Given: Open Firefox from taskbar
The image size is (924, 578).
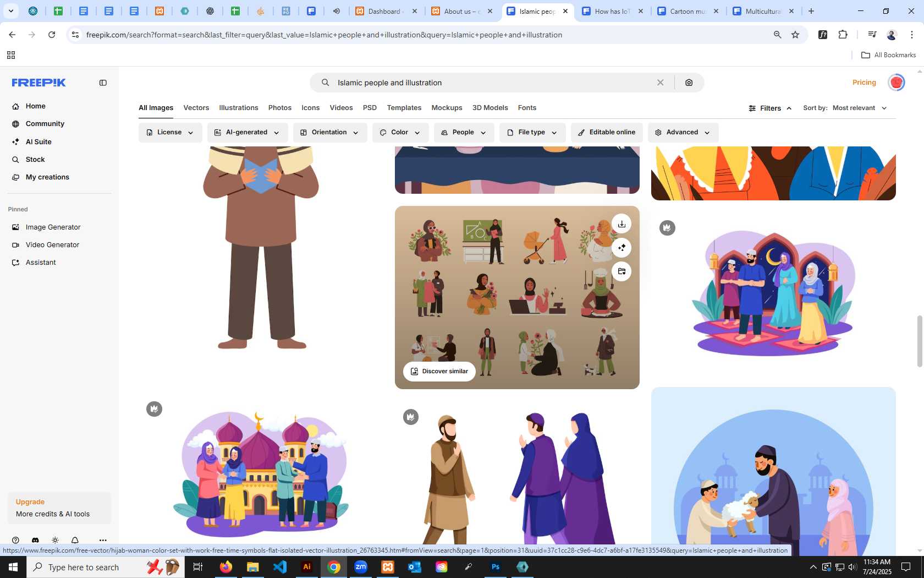Looking at the screenshot, I should click(x=226, y=567).
